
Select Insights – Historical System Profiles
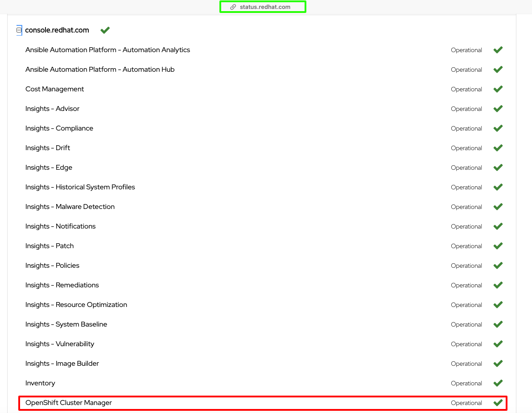pos(80,187)
